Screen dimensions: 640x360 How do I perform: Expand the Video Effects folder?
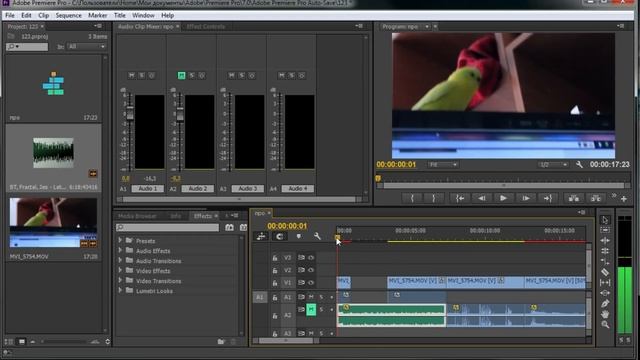pyautogui.click(x=120, y=270)
